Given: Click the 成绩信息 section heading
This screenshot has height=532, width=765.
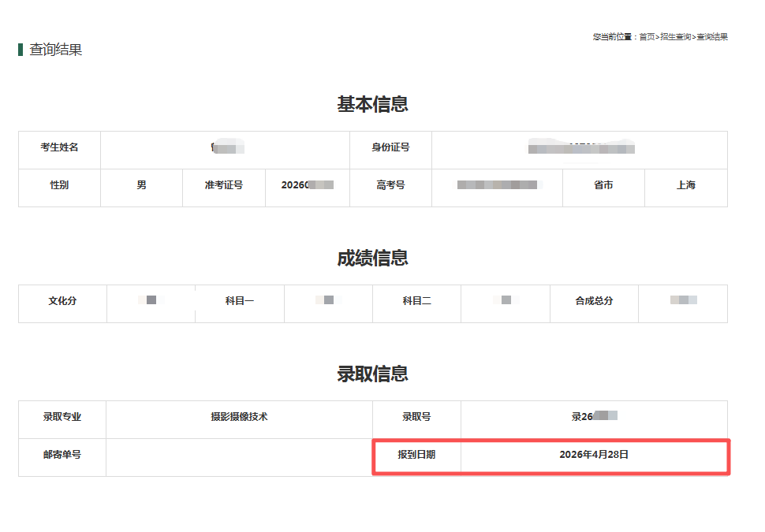Looking at the screenshot, I should click(x=372, y=259).
